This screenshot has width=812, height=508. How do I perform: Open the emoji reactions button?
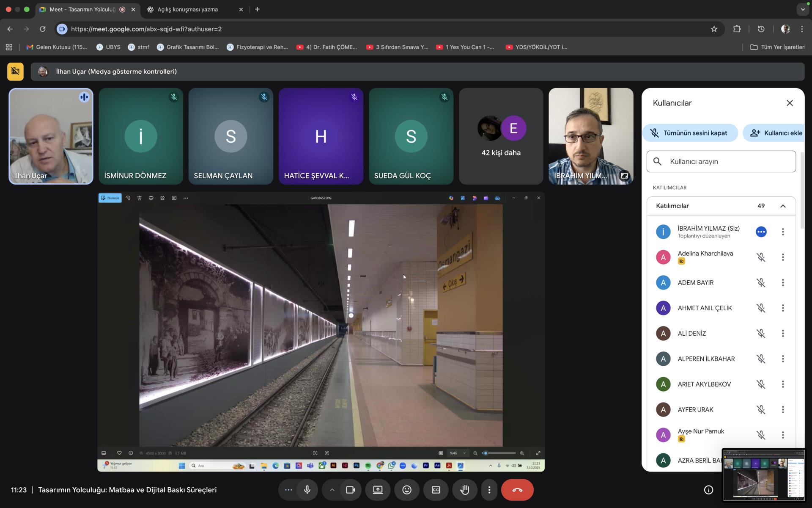[407, 490]
